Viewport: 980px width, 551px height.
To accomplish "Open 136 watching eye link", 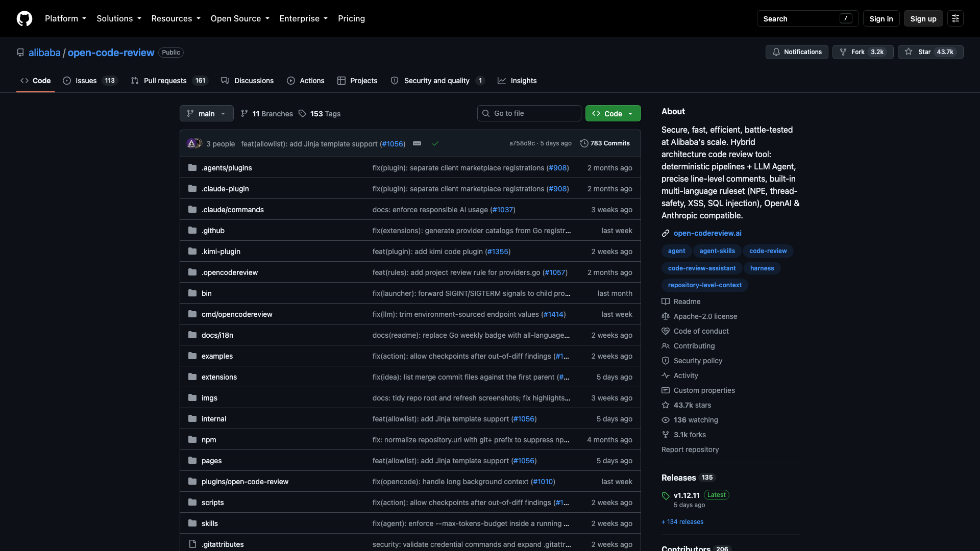I will [690, 420].
